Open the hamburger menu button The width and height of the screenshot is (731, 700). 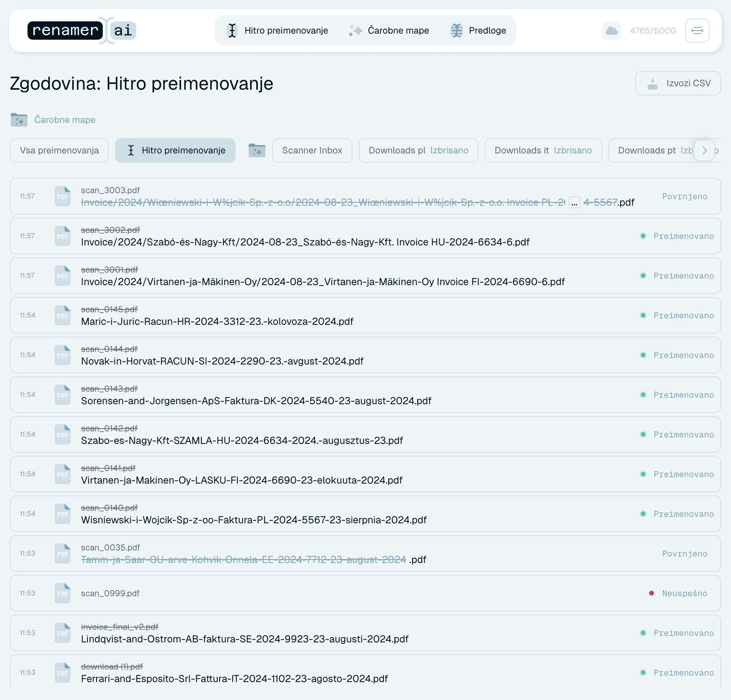click(697, 31)
